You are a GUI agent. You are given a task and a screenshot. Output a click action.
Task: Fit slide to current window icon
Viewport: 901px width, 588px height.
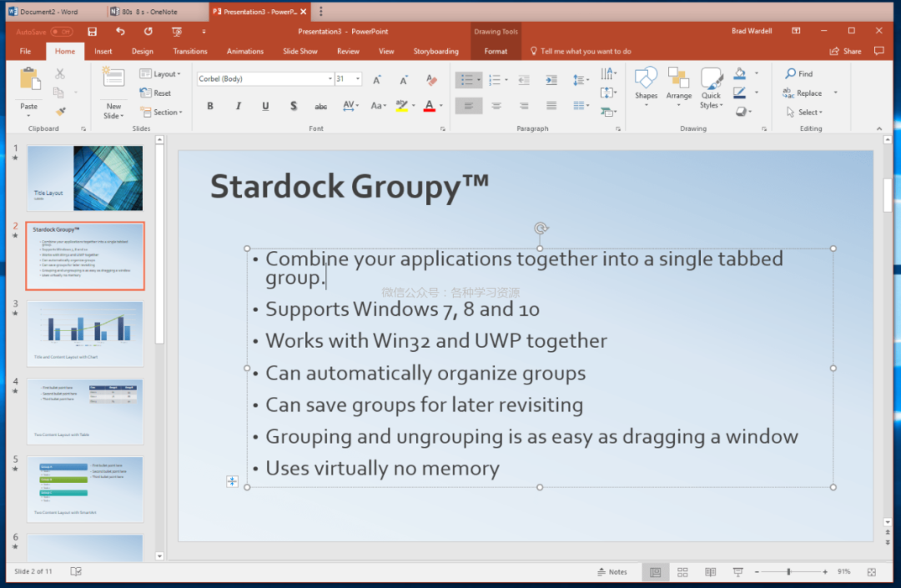[x=872, y=572]
